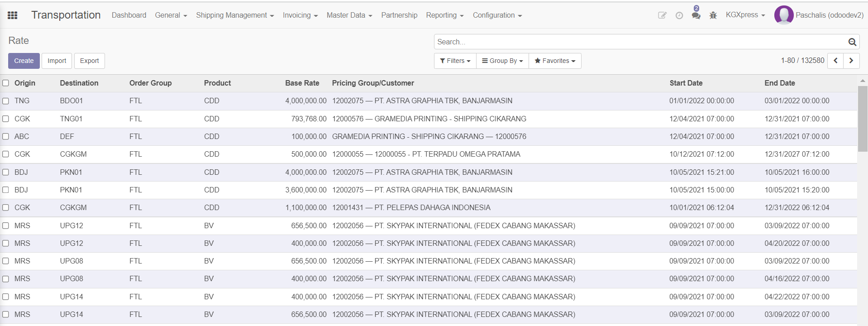Click the scrollbar up arrow
This screenshot has height=326, width=868.
[863, 80]
